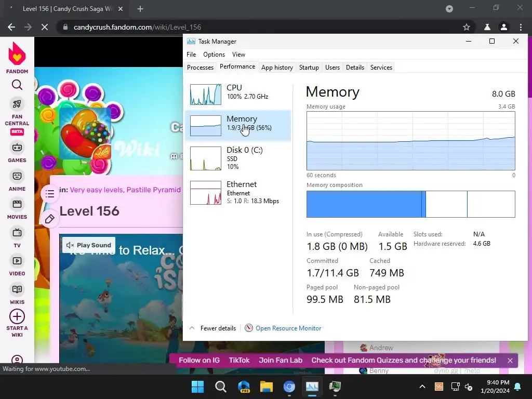Open Windows Start menu
Image resolution: width=532 pixels, height=399 pixels.
tap(197, 387)
